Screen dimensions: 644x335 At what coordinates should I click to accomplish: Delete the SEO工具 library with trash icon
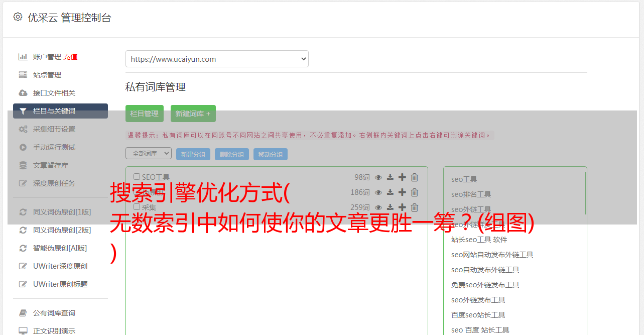coord(415,177)
